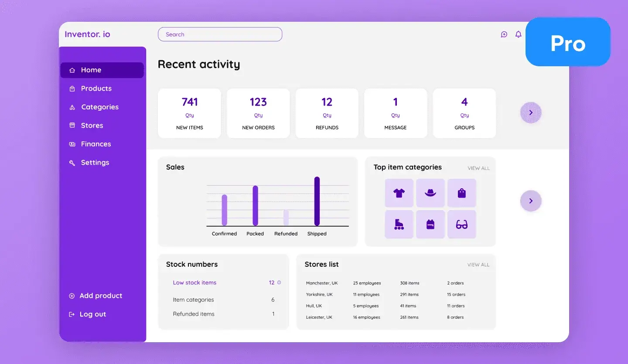Select the t-shirt item category icon
Image resolution: width=628 pixels, height=364 pixels.
[x=399, y=193]
